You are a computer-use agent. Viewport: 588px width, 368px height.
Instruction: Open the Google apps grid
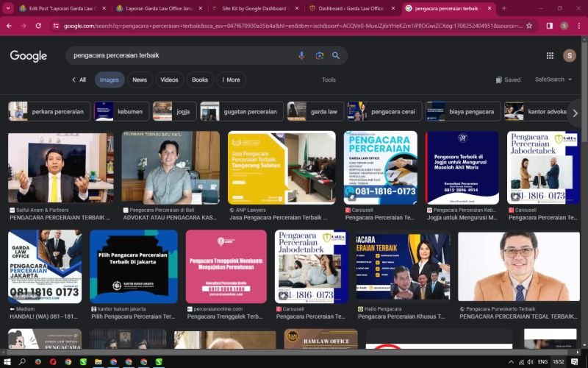point(550,55)
